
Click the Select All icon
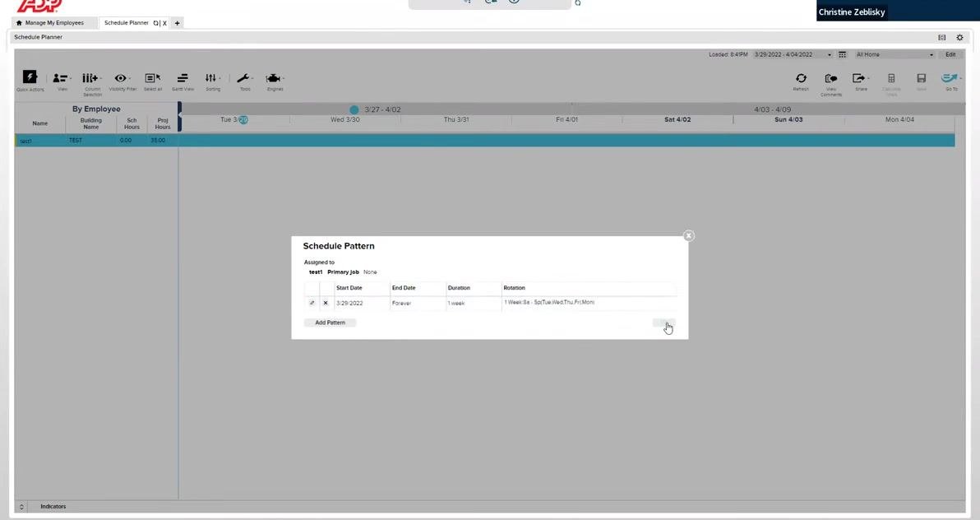(152, 78)
